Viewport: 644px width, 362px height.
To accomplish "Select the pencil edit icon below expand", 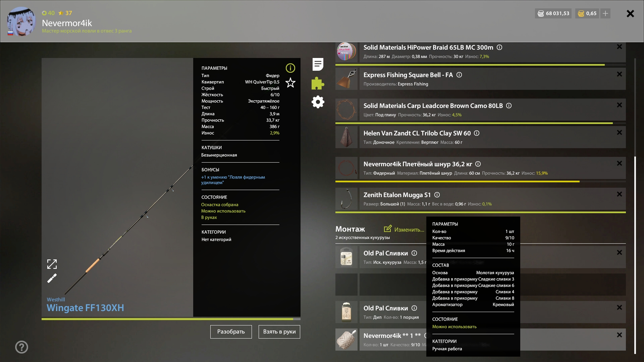I will tap(52, 279).
